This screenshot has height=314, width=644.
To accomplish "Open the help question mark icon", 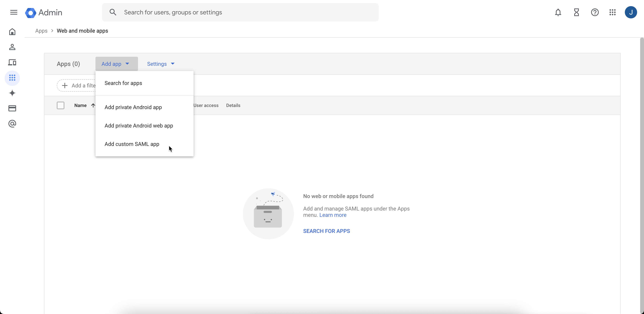I will point(595,12).
